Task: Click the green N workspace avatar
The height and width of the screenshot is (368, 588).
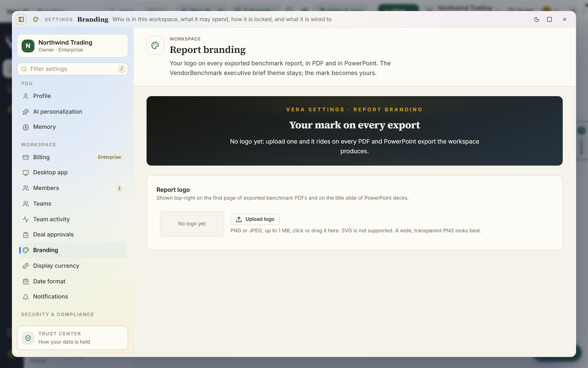Action: [x=28, y=46]
